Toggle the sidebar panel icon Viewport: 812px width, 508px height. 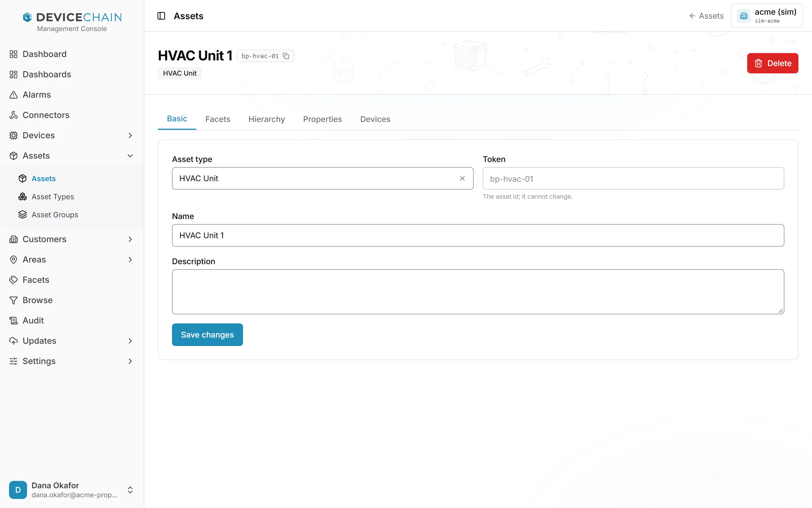point(161,16)
